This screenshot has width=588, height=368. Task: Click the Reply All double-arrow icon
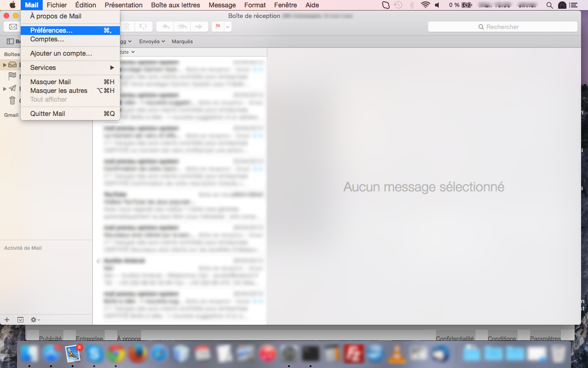coord(182,27)
